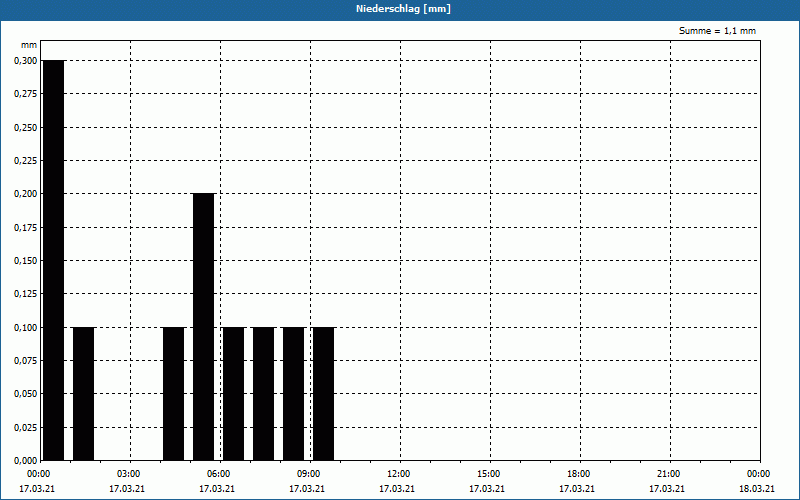The image size is (800, 500).
Task: Click the y-axis value 0,300
Action: coord(26,61)
